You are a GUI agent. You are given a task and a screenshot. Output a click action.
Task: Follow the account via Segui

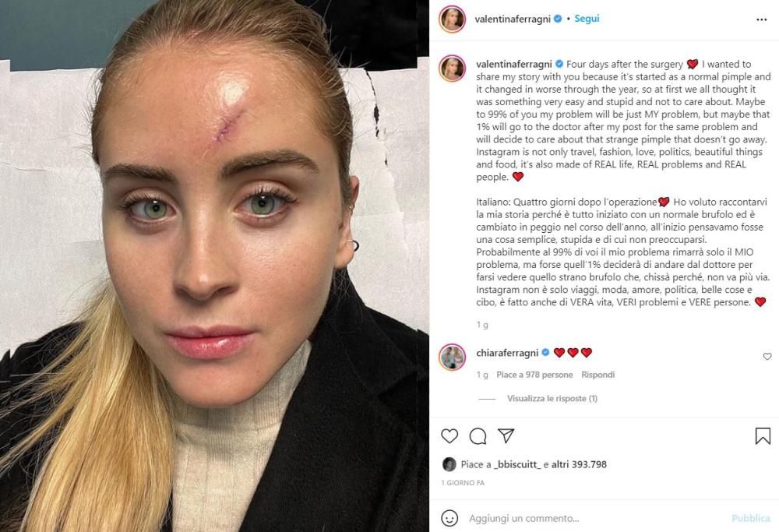tap(587, 19)
